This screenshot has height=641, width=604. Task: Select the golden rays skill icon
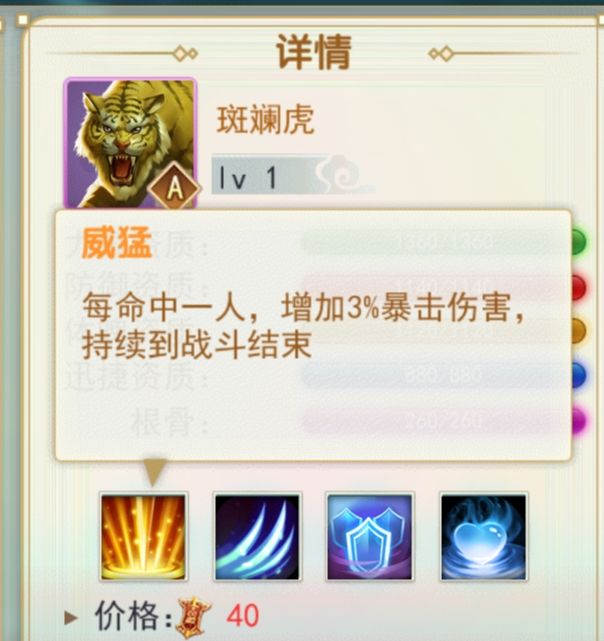pyautogui.click(x=143, y=536)
